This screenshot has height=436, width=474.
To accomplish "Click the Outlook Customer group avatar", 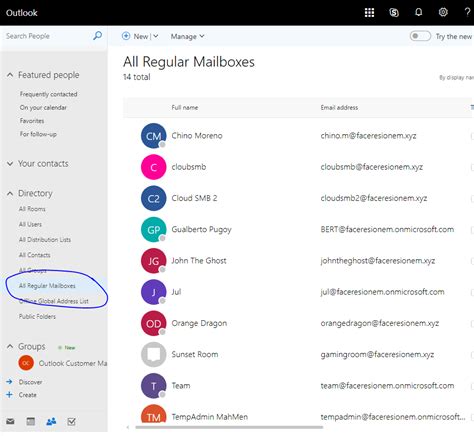I will click(x=26, y=363).
